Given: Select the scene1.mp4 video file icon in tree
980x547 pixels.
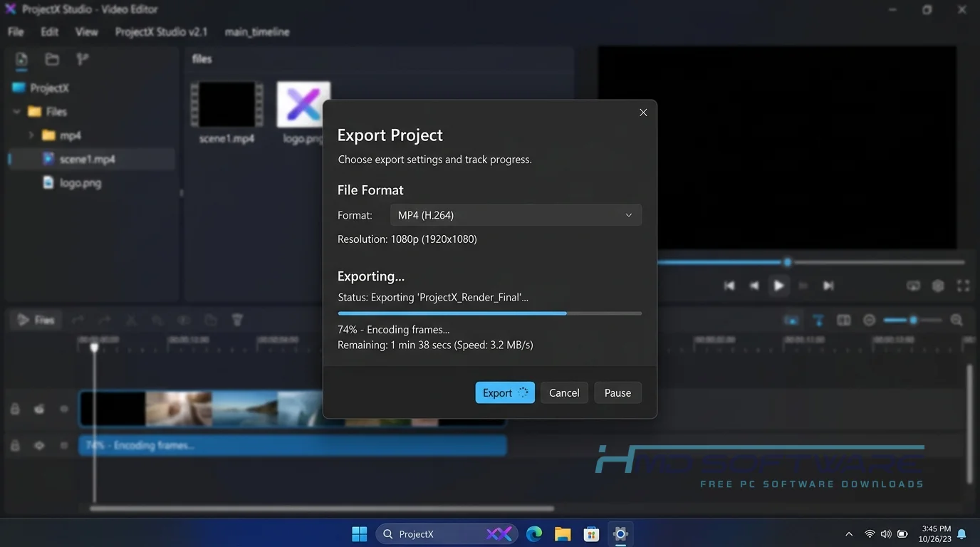Looking at the screenshot, I should coord(48,159).
